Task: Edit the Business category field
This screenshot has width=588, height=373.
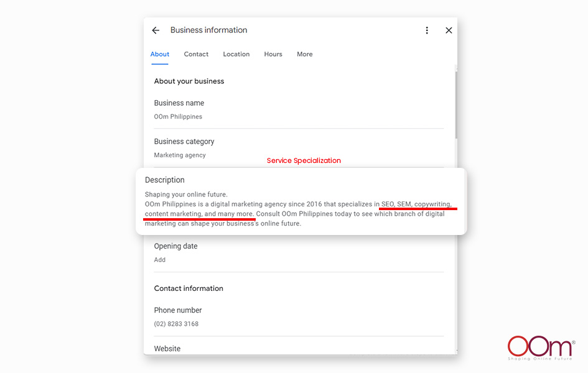Action: [184, 148]
